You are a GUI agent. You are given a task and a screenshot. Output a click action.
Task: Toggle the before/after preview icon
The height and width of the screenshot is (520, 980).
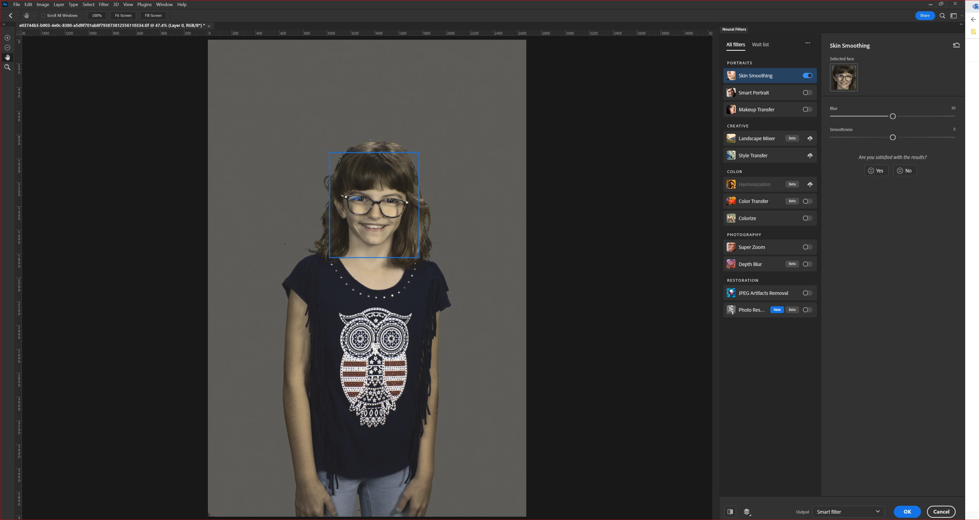pos(730,512)
